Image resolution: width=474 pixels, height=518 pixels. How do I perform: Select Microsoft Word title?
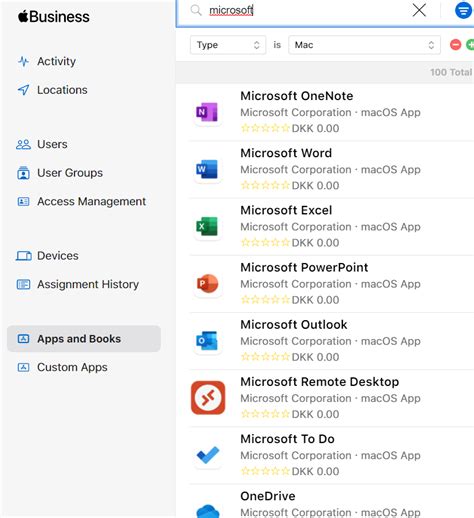pyautogui.click(x=286, y=153)
